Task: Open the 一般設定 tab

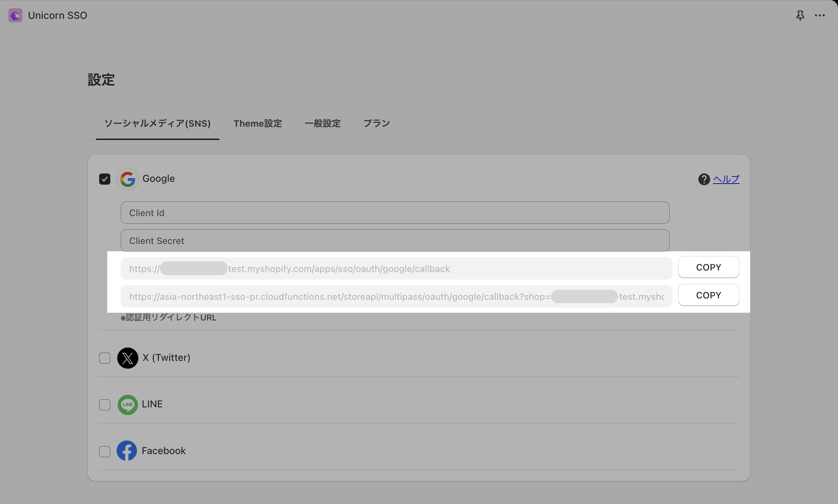Action: 322,124
